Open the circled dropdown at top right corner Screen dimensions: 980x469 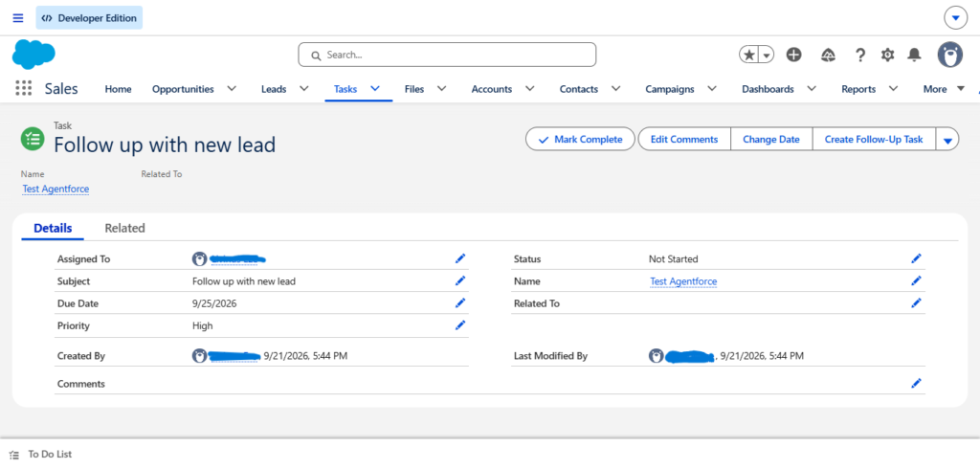955,19
